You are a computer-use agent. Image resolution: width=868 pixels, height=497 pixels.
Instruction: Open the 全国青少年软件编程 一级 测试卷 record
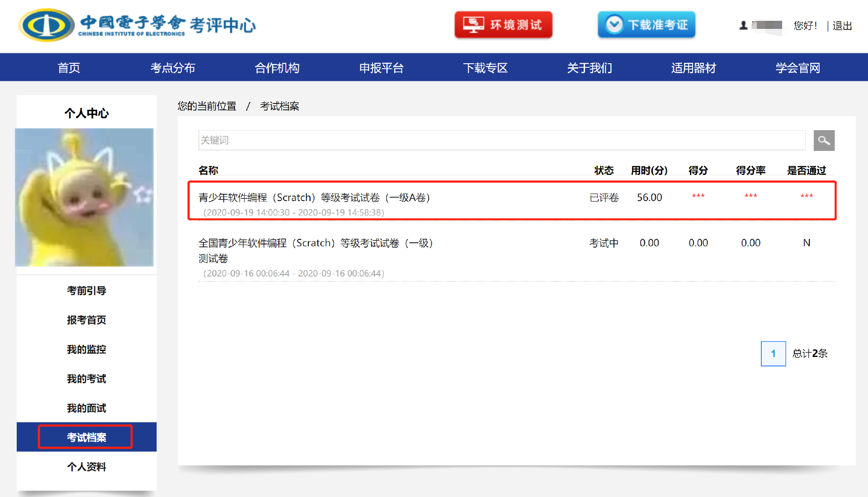tap(316, 244)
